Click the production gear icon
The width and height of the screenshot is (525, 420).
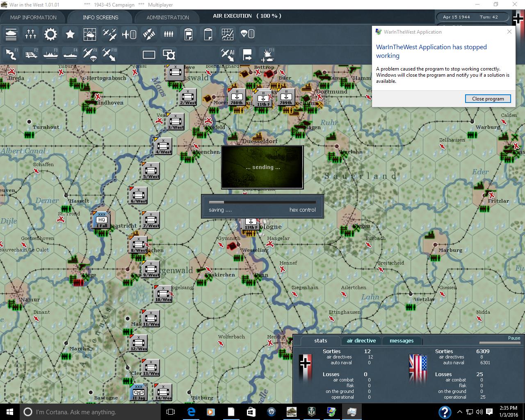[50, 34]
